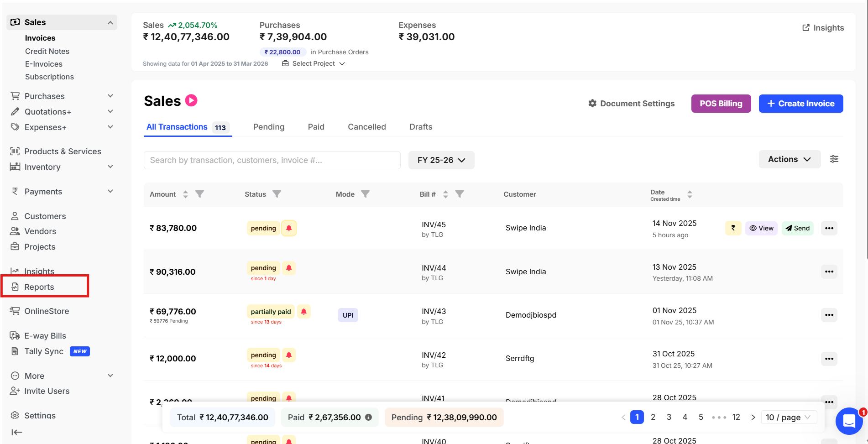
Task: Toggle sort order on Date column
Action: (690, 194)
